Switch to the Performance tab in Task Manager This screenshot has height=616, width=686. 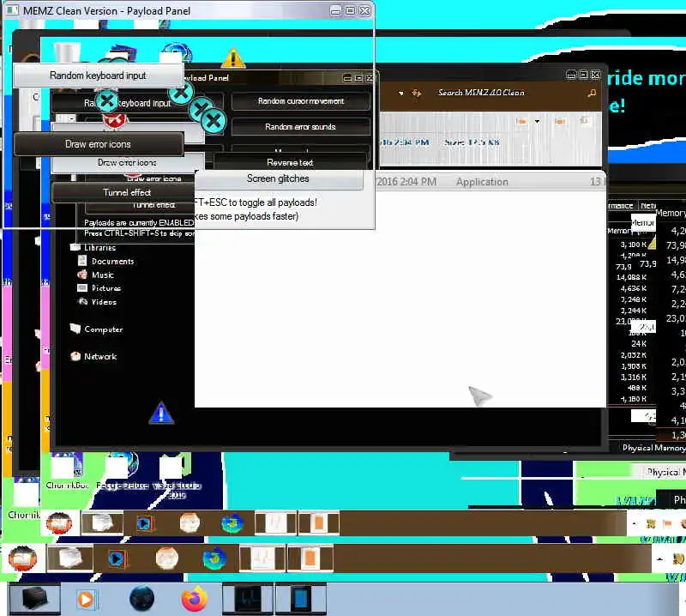620,205
